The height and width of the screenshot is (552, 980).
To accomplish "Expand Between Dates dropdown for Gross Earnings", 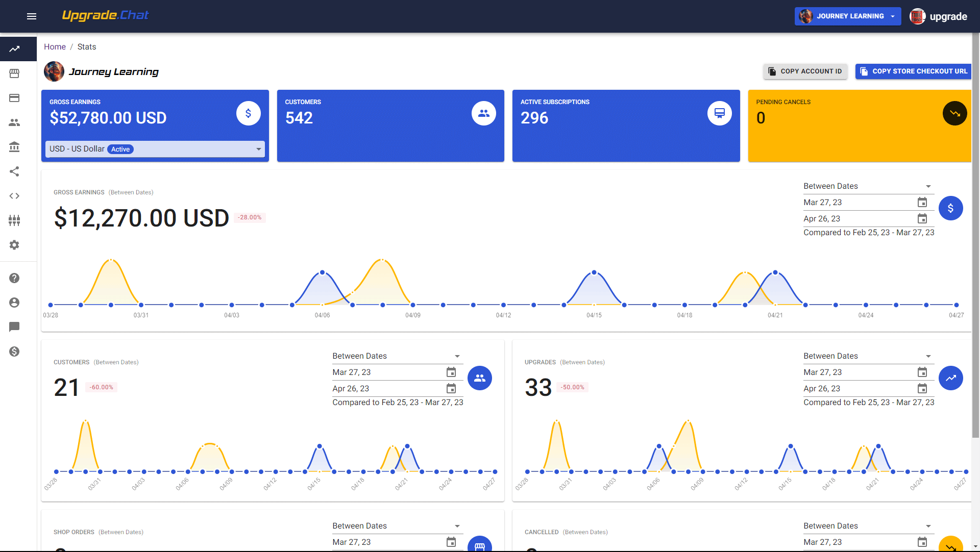I will coord(869,186).
